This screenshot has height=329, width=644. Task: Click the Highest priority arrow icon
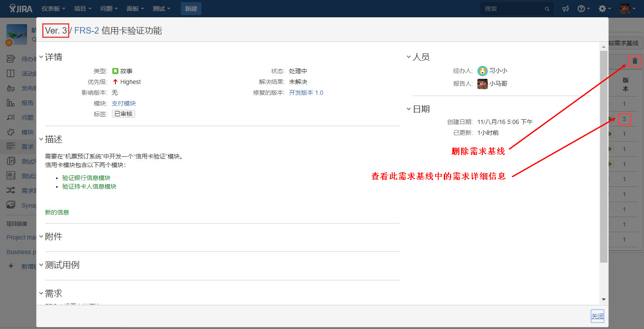click(115, 82)
